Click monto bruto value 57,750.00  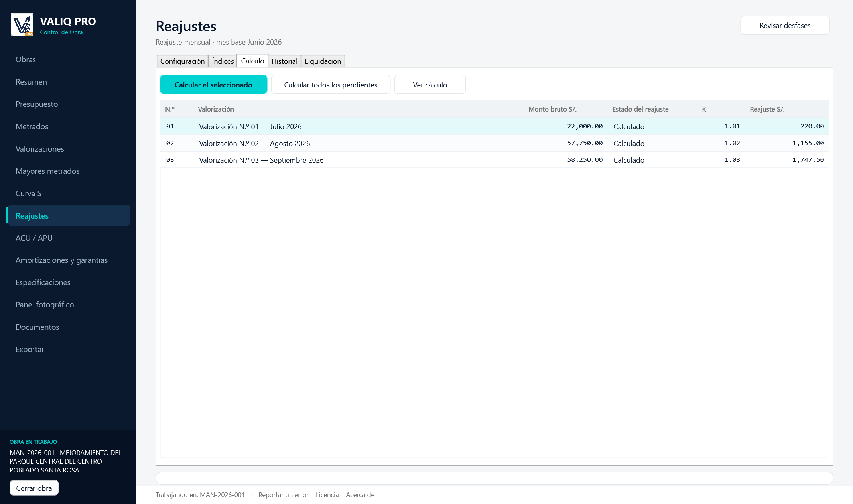585,143
